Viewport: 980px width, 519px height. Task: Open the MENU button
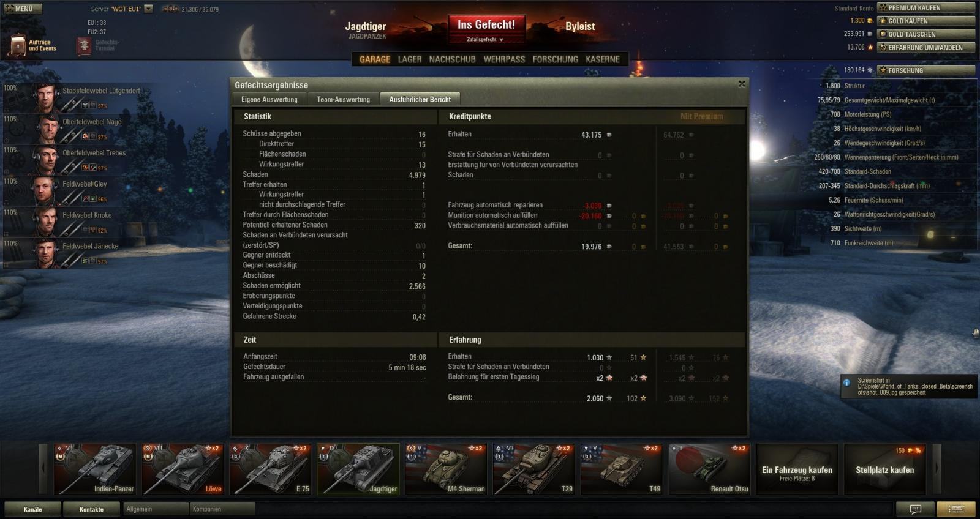point(23,9)
